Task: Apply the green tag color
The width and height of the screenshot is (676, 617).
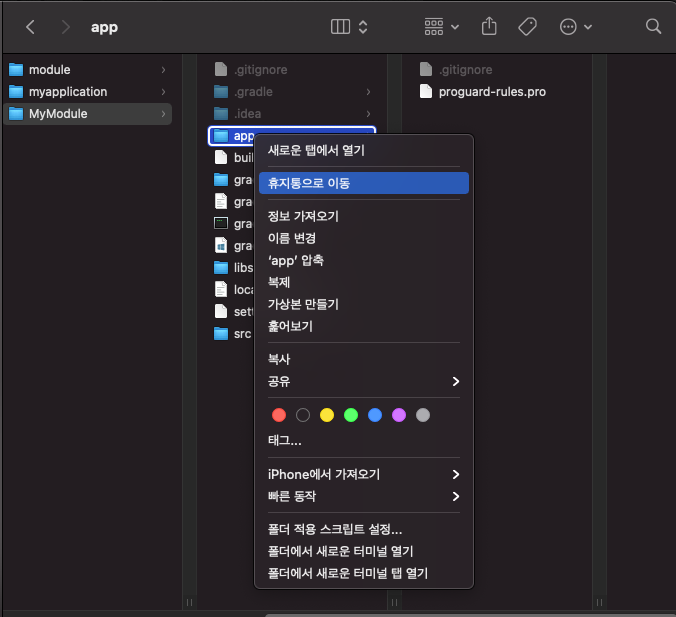Action: 351,415
